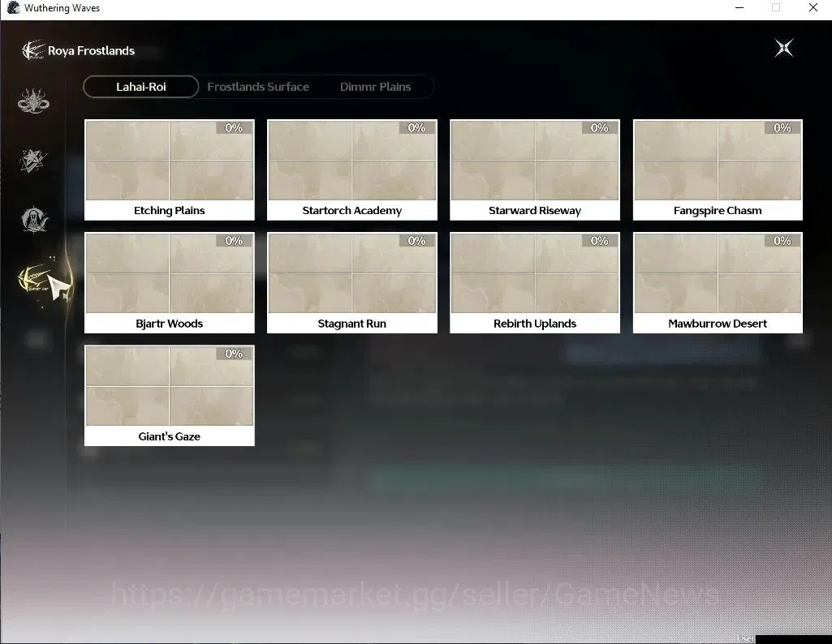
Task: Close the exploration panel with the X icon
Action: click(784, 48)
